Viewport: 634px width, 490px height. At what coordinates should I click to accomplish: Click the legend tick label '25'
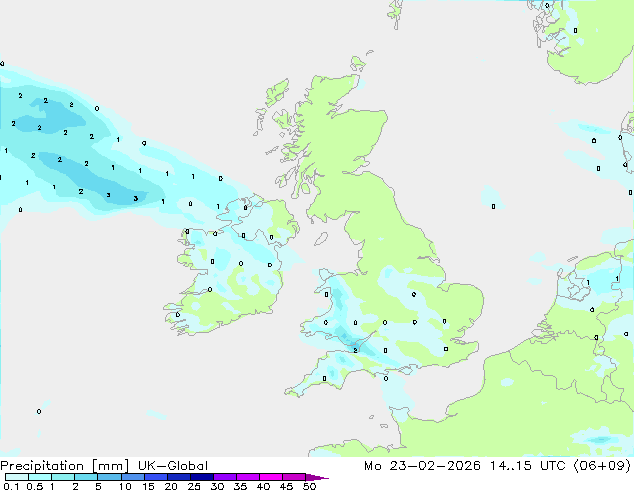[x=194, y=486]
